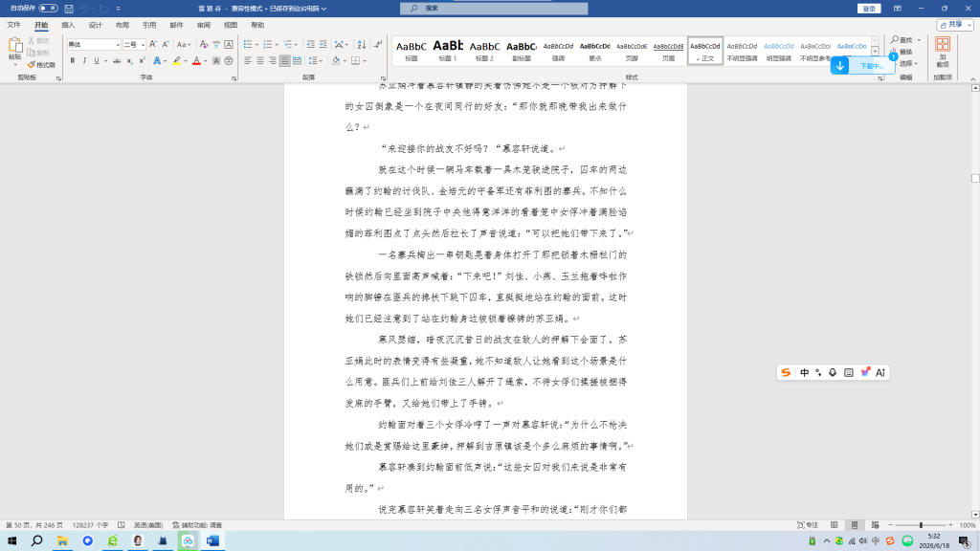Click the Character Border icon
980x551 pixels.
pos(229,44)
